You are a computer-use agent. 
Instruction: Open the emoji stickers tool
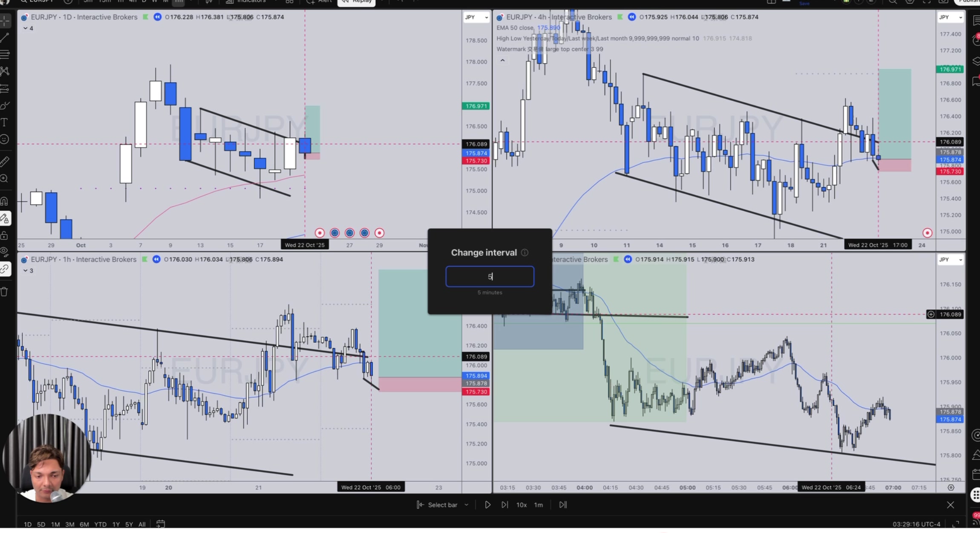click(x=5, y=139)
